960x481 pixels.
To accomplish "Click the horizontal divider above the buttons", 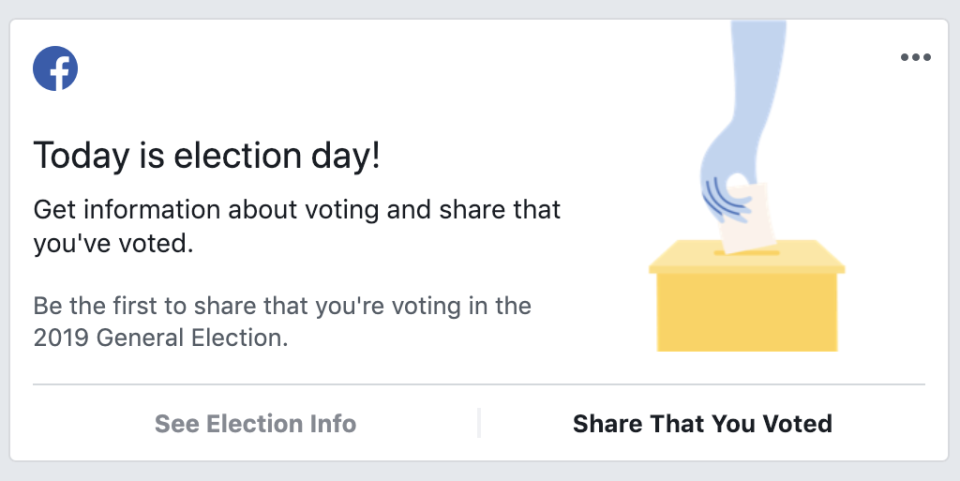I will tap(479, 384).
